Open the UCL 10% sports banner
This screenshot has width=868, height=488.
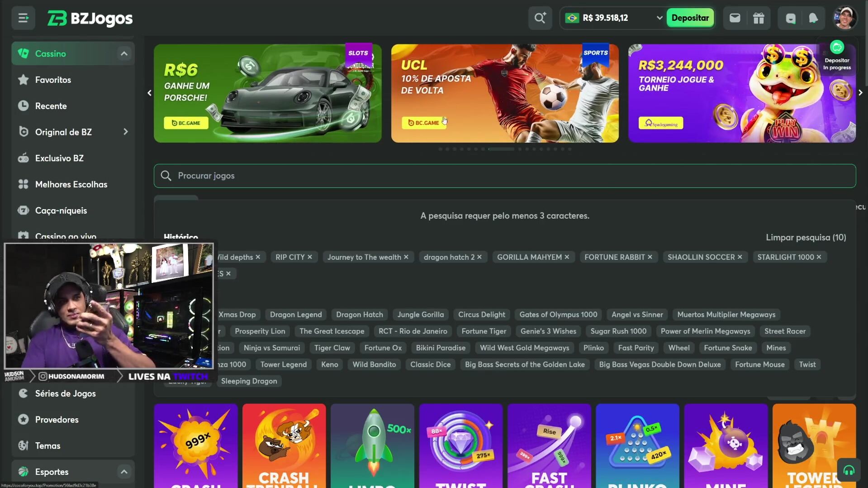[505, 93]
